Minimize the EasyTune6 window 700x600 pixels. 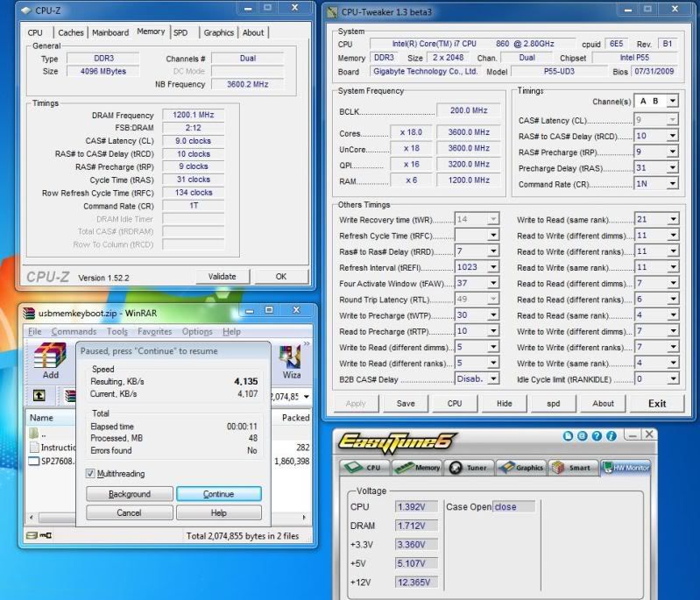[633, 434]
